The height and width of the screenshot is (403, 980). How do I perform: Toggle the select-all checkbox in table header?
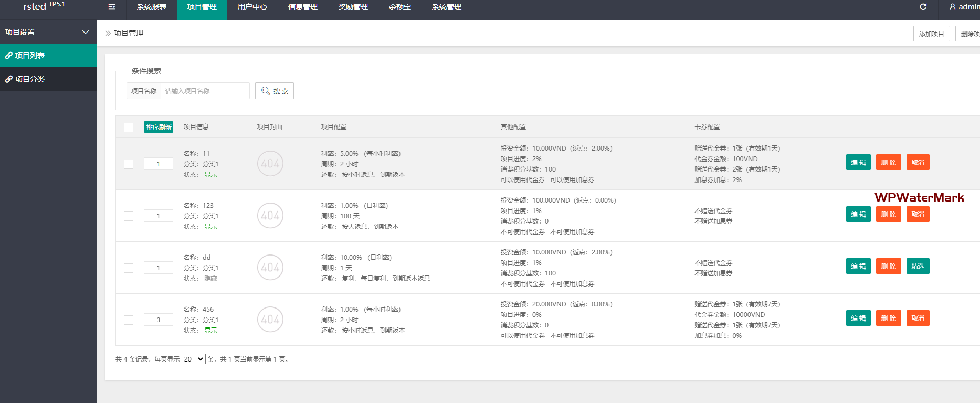pyautogui.click(x=129, y=127)
